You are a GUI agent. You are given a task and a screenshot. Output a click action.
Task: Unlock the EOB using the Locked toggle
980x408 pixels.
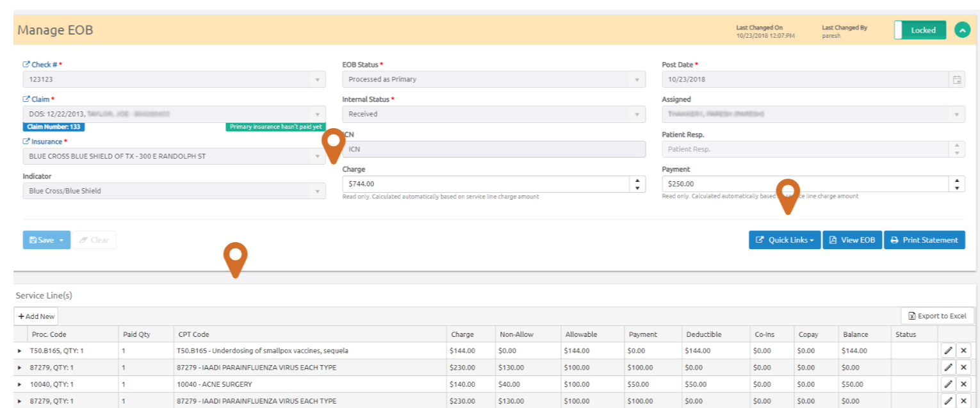(920, 29)
